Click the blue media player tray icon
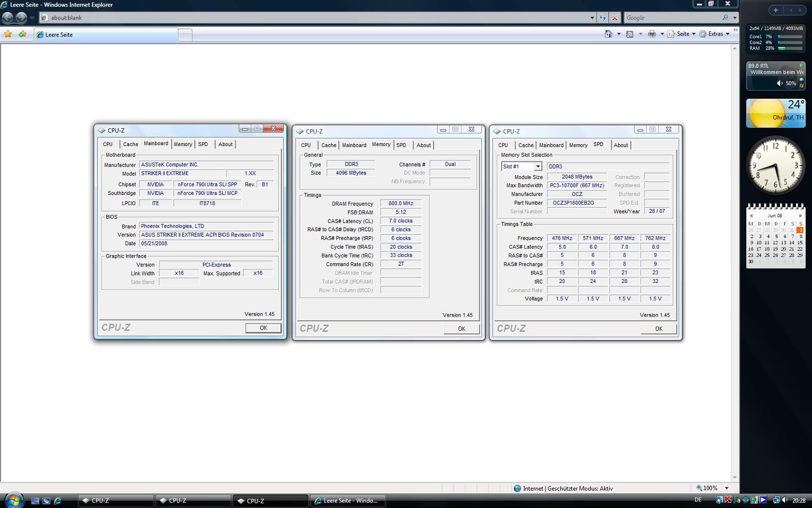 click(x=763, y=500)
